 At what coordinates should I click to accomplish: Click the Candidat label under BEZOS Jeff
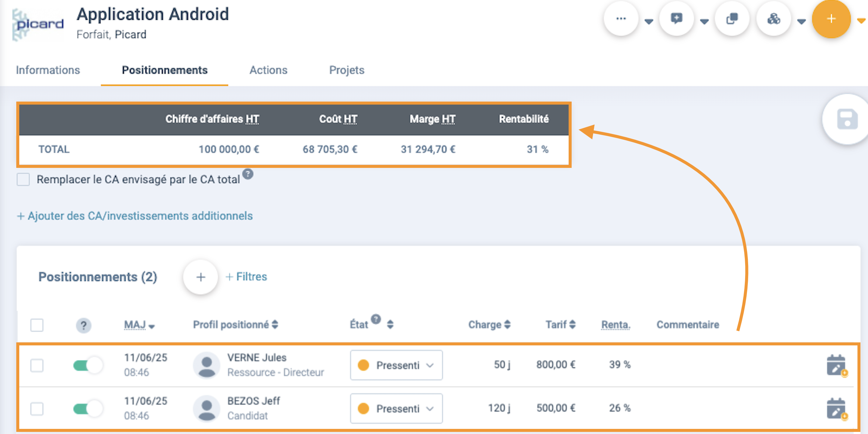[248, 416]
